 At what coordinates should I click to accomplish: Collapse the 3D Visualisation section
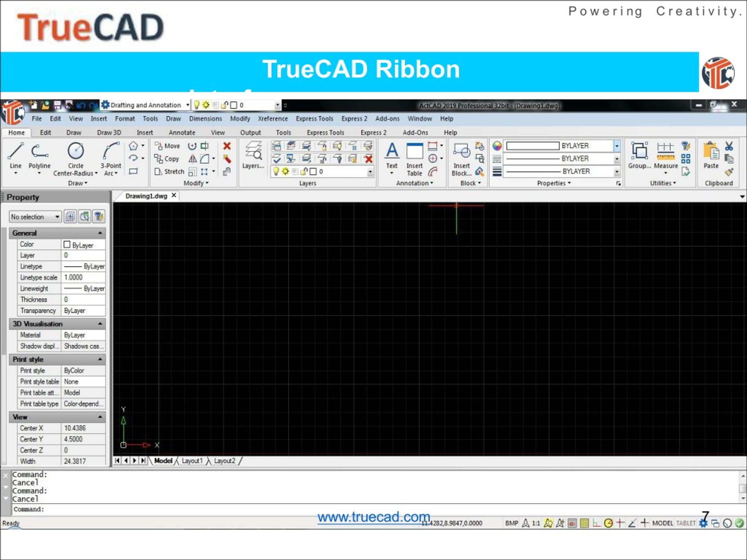(x=100, y=324)
